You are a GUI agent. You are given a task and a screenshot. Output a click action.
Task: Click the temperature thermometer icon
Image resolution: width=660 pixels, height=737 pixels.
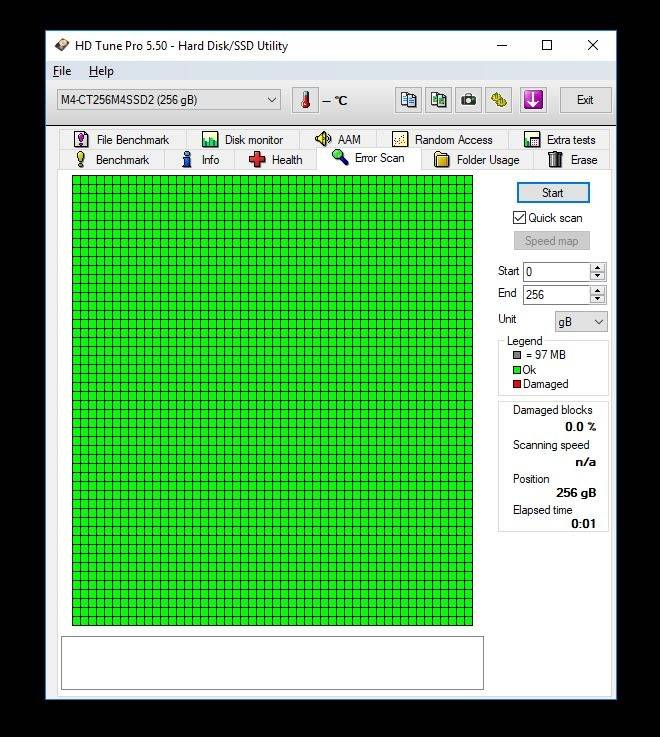pos(305,100)
